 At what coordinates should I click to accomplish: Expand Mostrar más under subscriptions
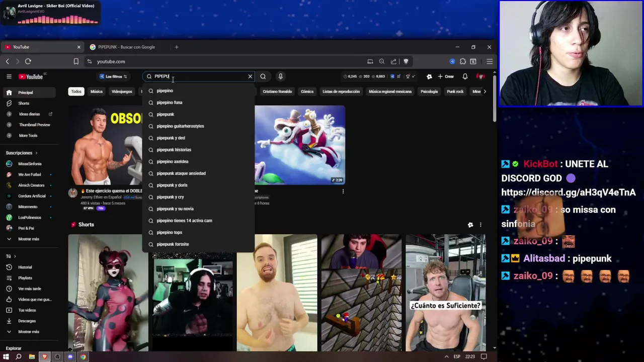tap(29, 239)
